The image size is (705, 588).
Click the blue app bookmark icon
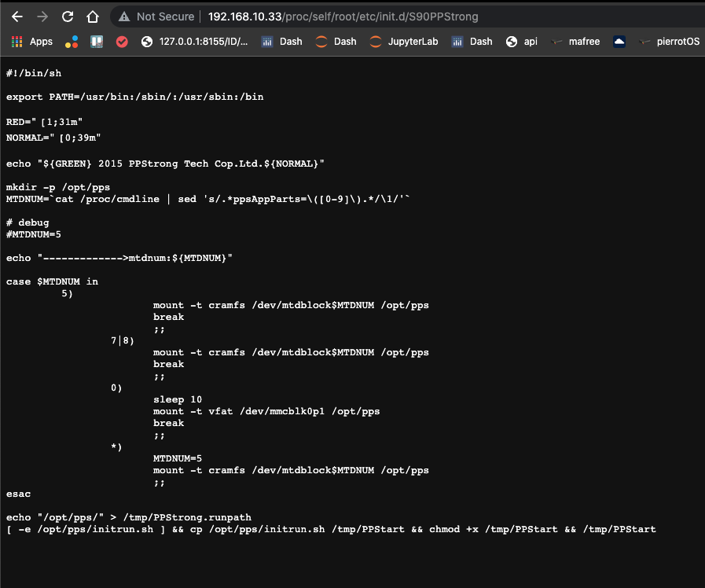(96, 41)
